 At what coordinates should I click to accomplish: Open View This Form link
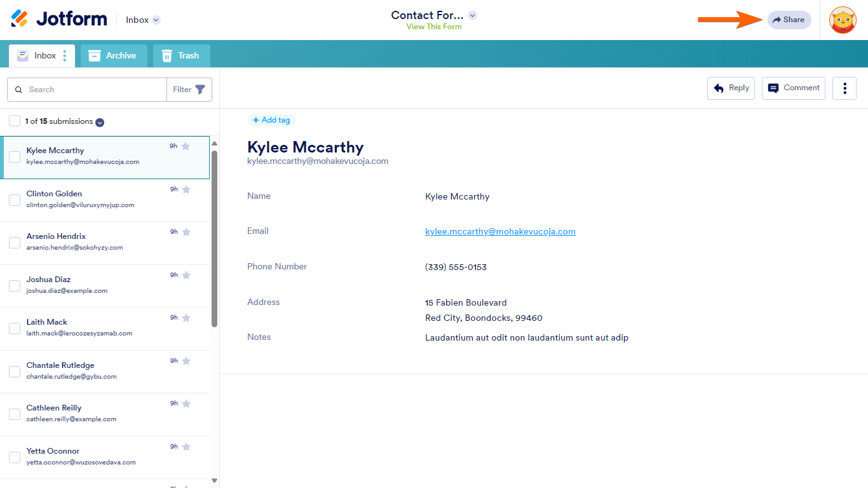coord(434,27)
